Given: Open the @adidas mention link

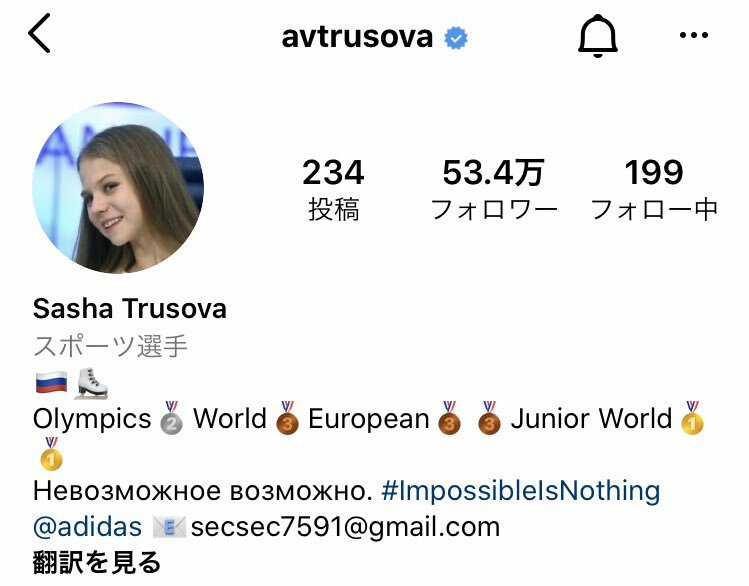Looking at the screenshot, I should tap(87, 527).
